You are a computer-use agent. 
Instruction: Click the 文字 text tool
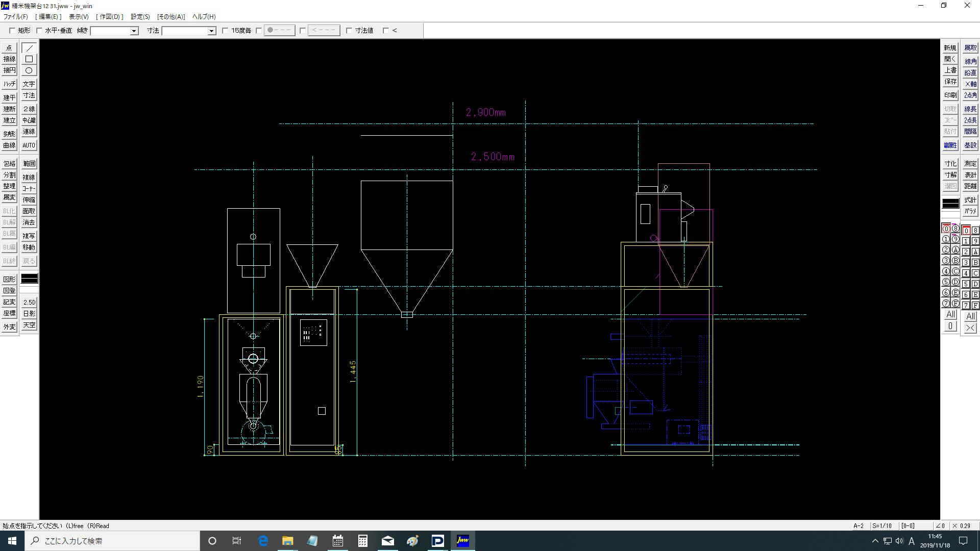[x=29, y=84]
